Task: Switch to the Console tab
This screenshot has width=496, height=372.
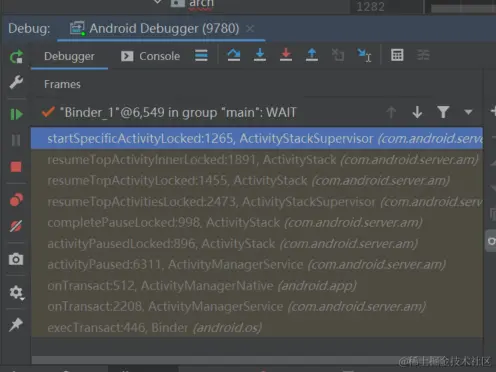Action: (151, 56)
